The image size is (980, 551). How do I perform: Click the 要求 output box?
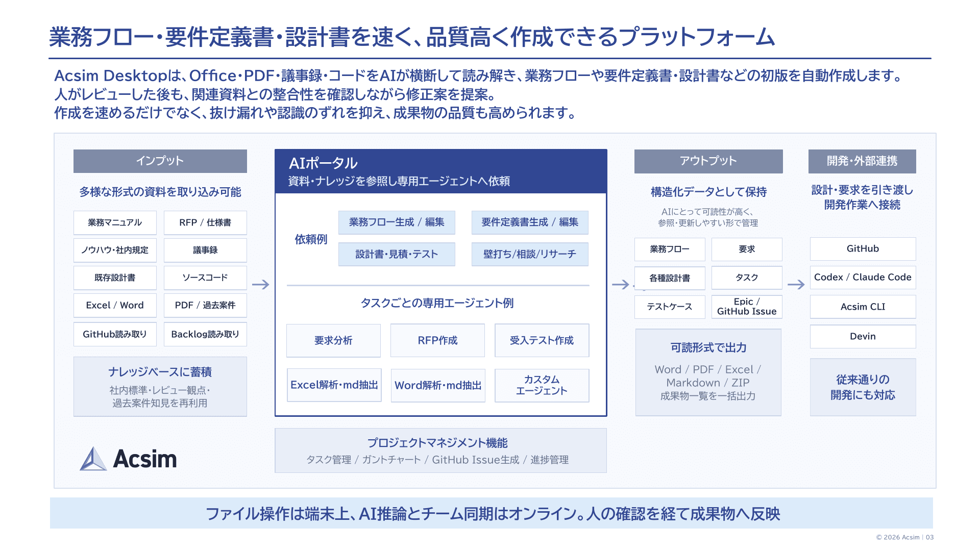click(747, 249)
